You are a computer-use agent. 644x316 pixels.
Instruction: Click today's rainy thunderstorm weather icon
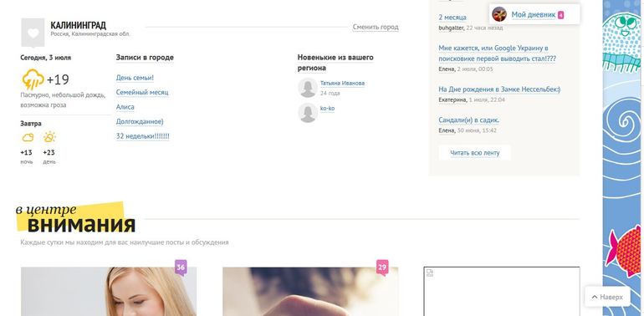33,79
